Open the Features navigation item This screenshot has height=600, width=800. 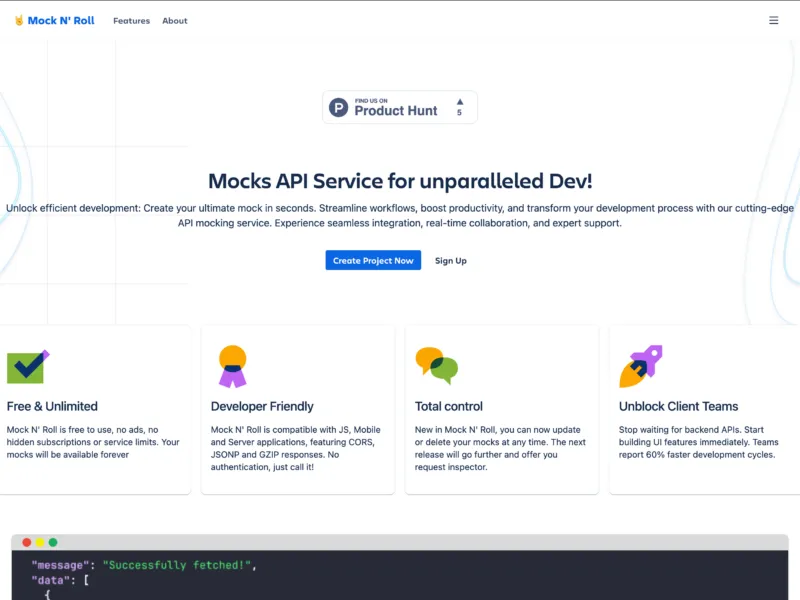click(131, 21)
